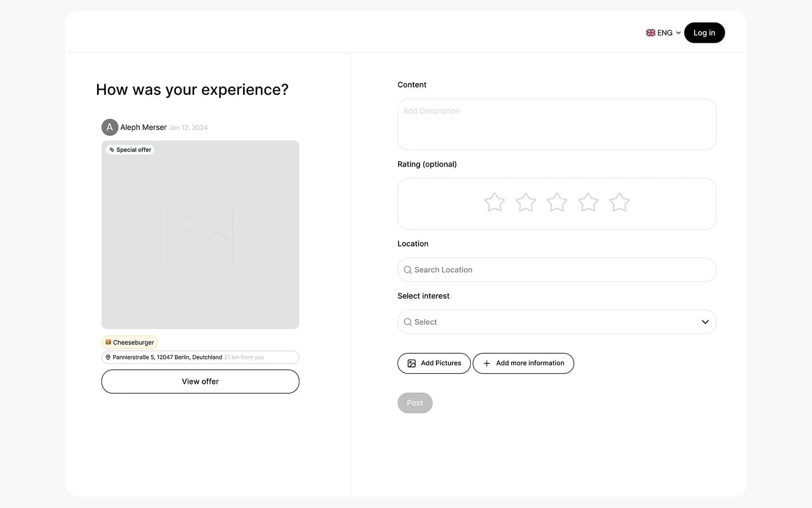Click the magnifier icon in Search Location
Screen dimensions: 812x508
408,270
